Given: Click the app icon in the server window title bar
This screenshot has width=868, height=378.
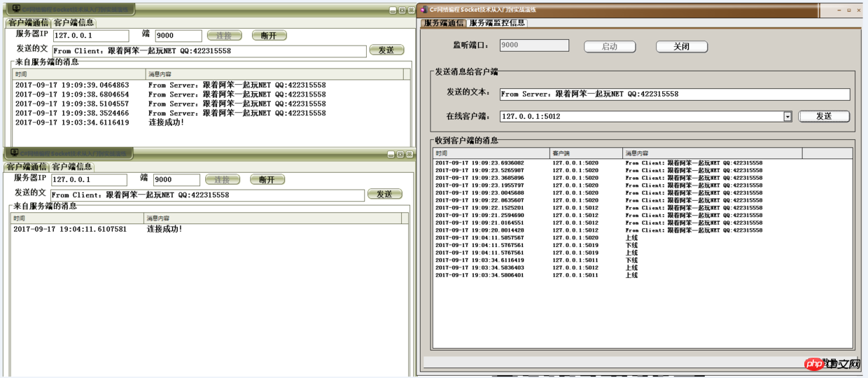Looking at the screenshot, I should (424, 10).
